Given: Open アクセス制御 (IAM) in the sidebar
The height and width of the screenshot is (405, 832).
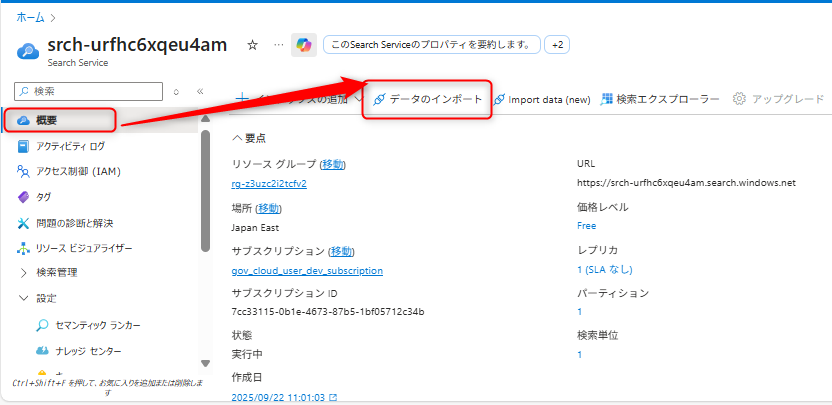Looking at the screenshot, I should pos(79,171).
